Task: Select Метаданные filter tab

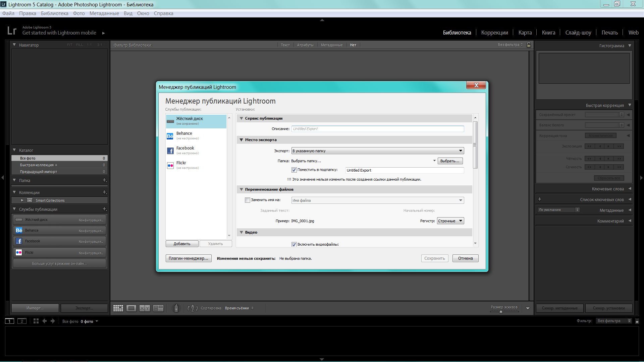Action: [x=331, y=45]
